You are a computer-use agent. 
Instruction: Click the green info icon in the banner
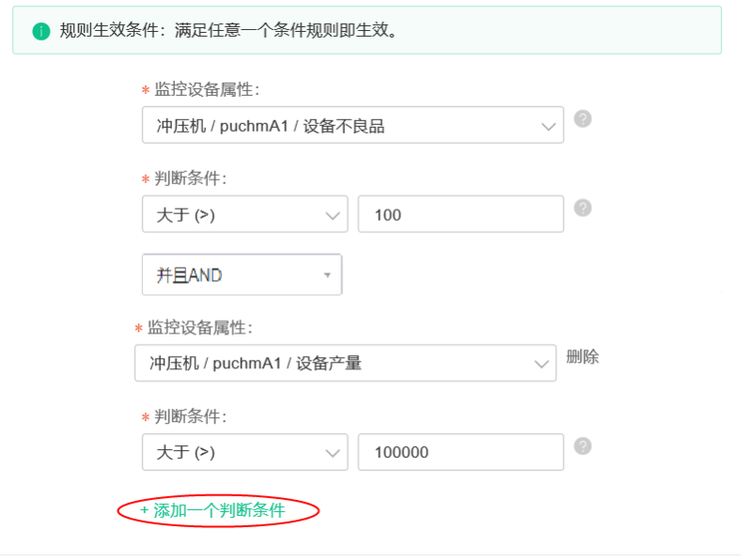pos(40,31)
